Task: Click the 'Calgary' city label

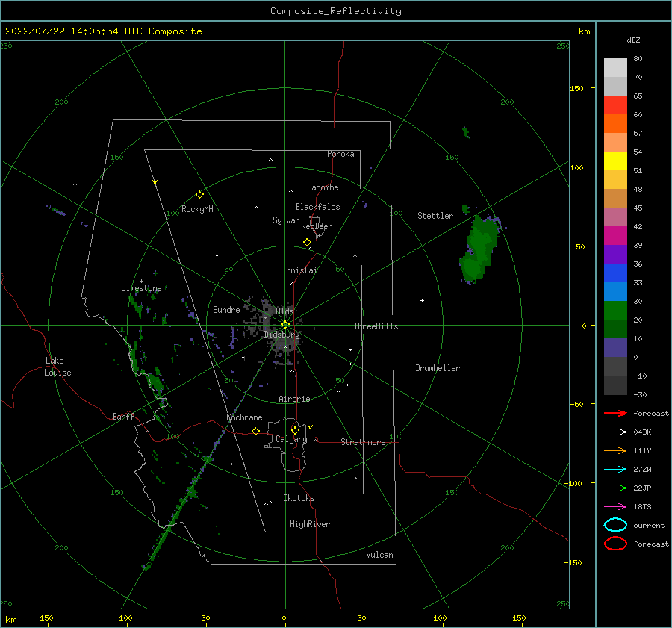Action: 291,439
